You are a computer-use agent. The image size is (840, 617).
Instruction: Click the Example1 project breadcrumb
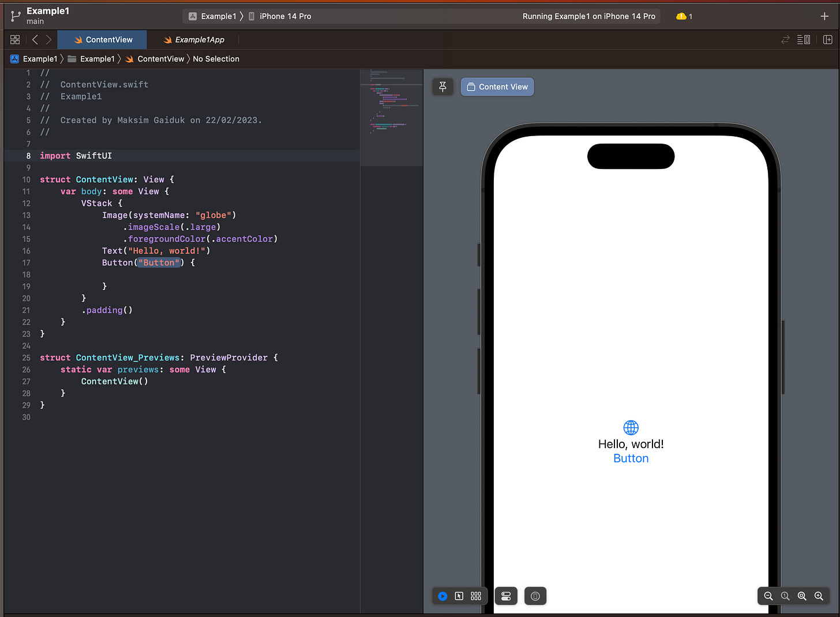pos(34,59)
